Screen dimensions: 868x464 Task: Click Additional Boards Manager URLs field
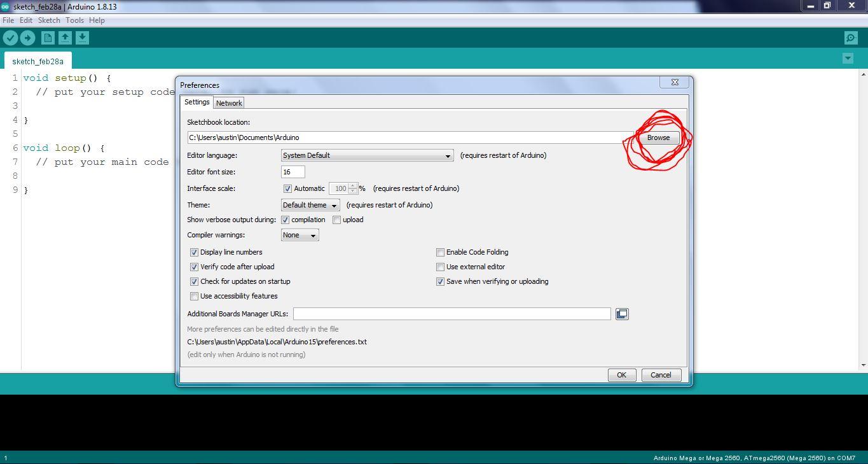452,314
